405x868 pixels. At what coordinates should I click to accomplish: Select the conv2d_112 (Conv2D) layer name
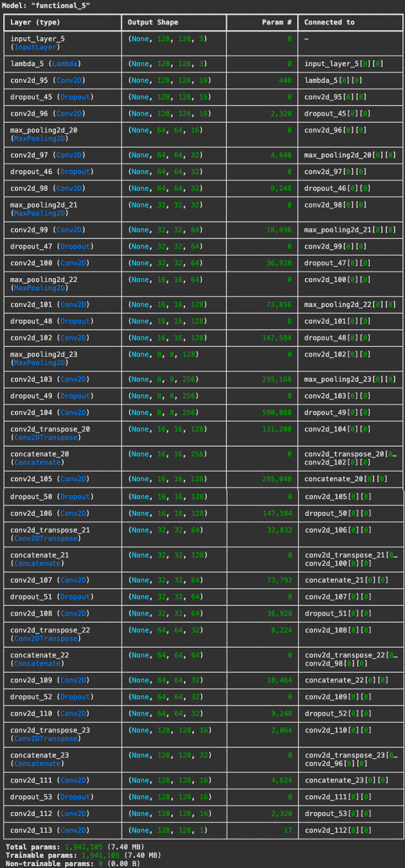(x=50, y=814)
